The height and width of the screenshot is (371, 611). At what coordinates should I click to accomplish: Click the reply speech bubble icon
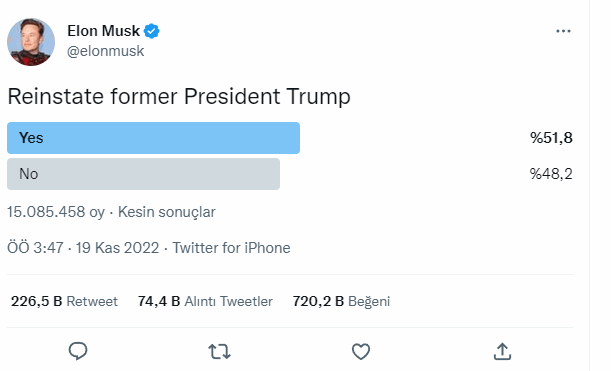click(x=78, y=351)
